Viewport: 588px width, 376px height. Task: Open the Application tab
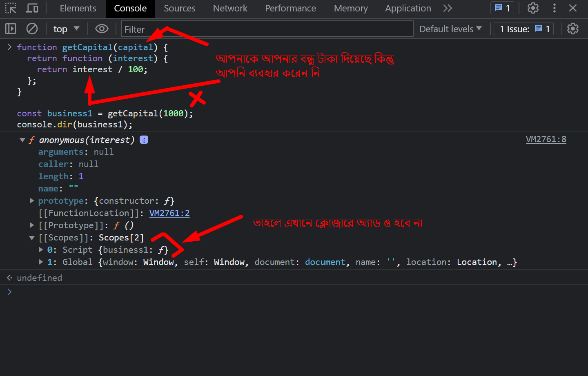(x=408, y=8)
